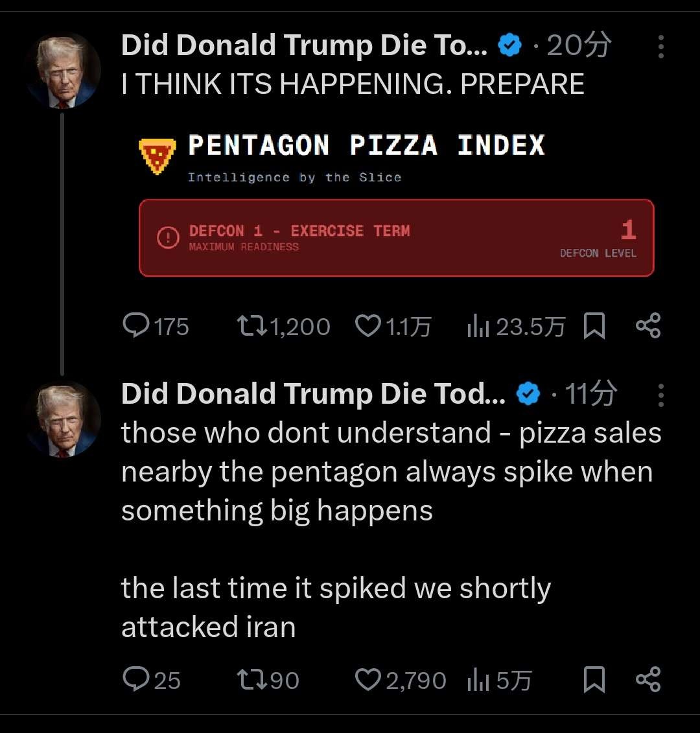
Task: Share the second post about pizza sales
Action: [x=648, y=679]
